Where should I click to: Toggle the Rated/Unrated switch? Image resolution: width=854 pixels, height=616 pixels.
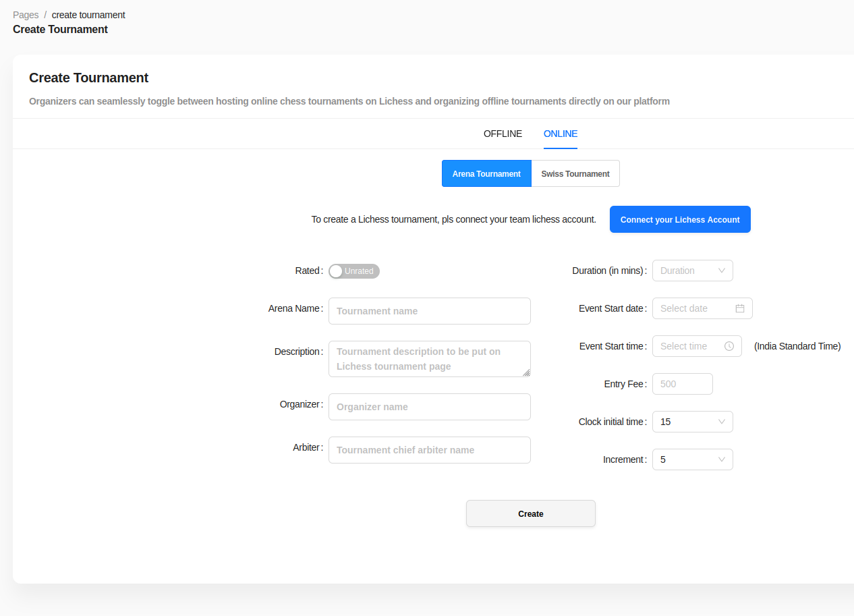point(354,271)
